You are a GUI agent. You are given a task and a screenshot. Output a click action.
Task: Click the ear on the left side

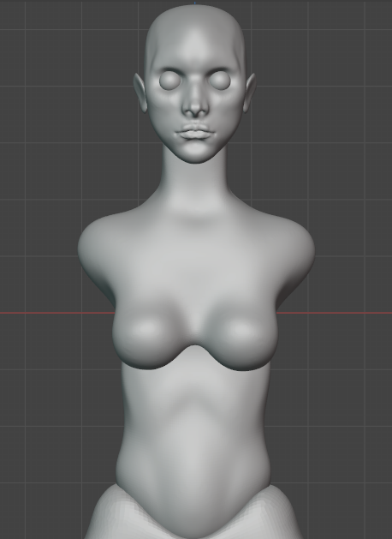tap(140, 93)
